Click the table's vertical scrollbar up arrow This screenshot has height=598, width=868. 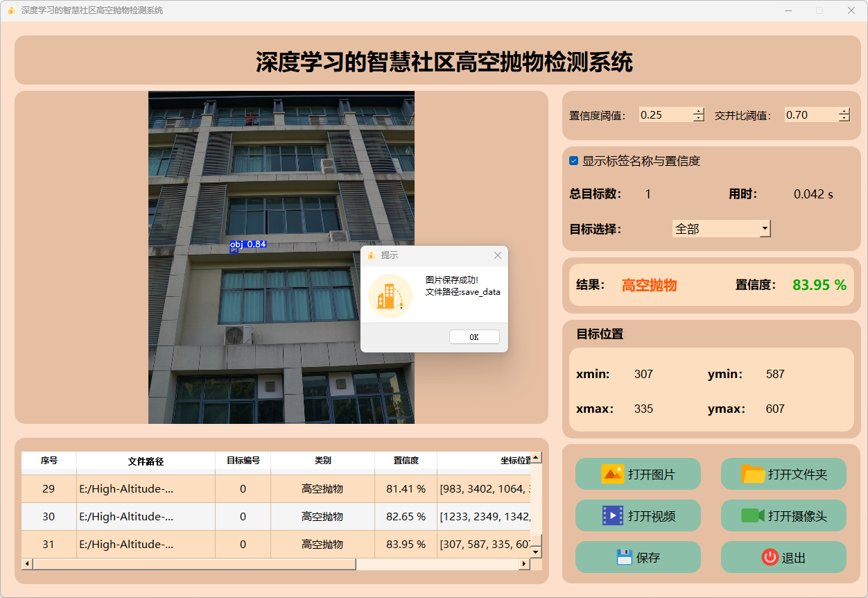coord(536,458)
